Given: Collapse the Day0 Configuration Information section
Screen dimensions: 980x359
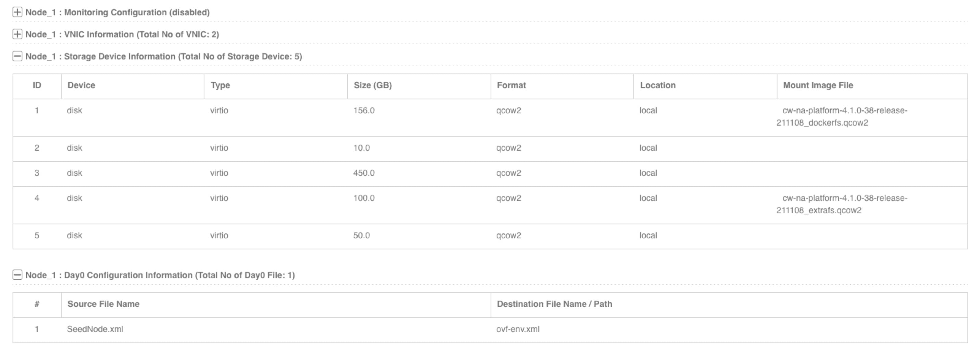Looking at the screenshot, I should click(17, 275).
